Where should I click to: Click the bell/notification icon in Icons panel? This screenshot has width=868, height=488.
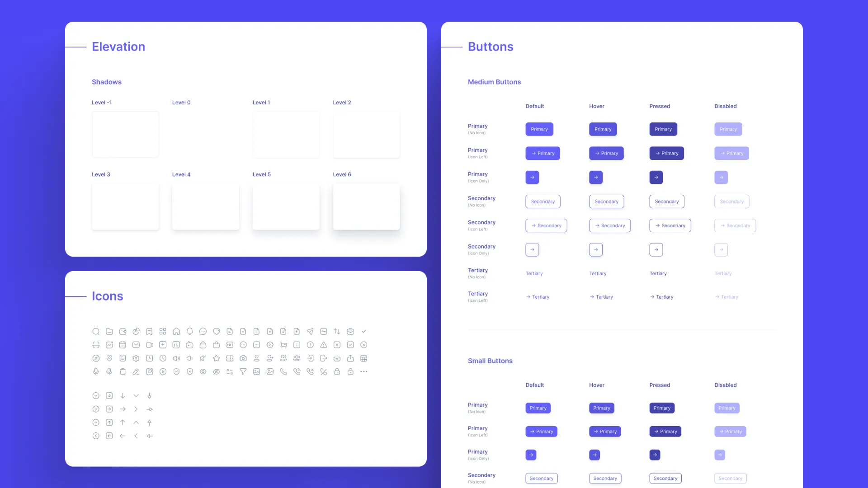[x=189, y=331]
